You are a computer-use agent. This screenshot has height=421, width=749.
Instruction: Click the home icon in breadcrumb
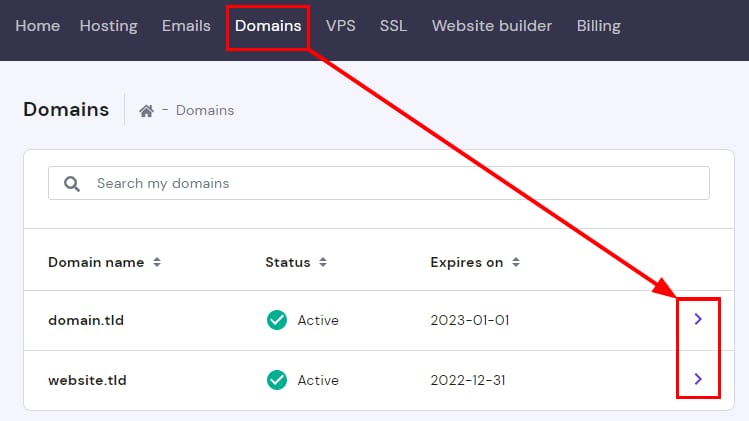pos(146,111)
